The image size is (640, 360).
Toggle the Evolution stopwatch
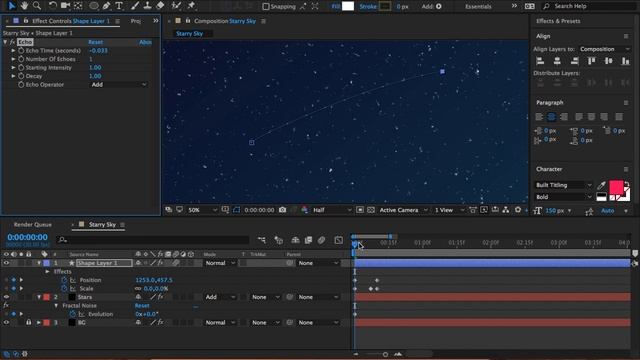pos(73,314)
